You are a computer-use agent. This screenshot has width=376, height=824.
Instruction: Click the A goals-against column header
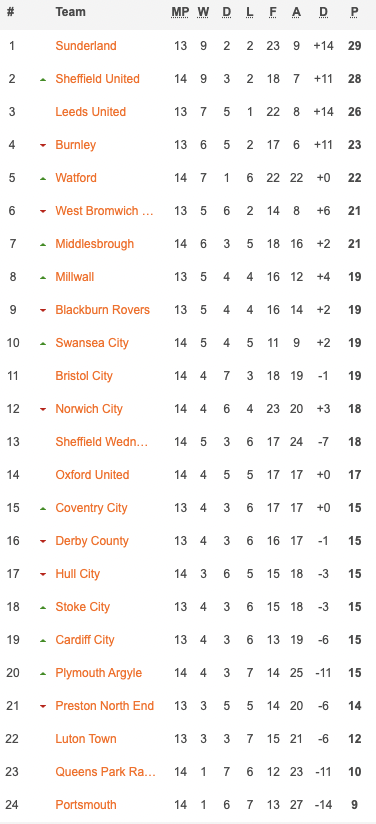pos(296,12)
